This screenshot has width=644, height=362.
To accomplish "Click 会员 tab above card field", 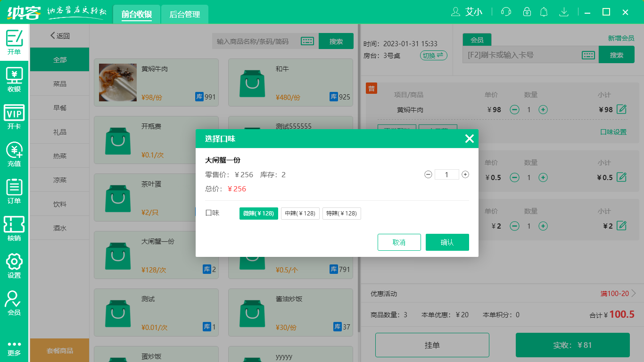I will pos(477,40).
